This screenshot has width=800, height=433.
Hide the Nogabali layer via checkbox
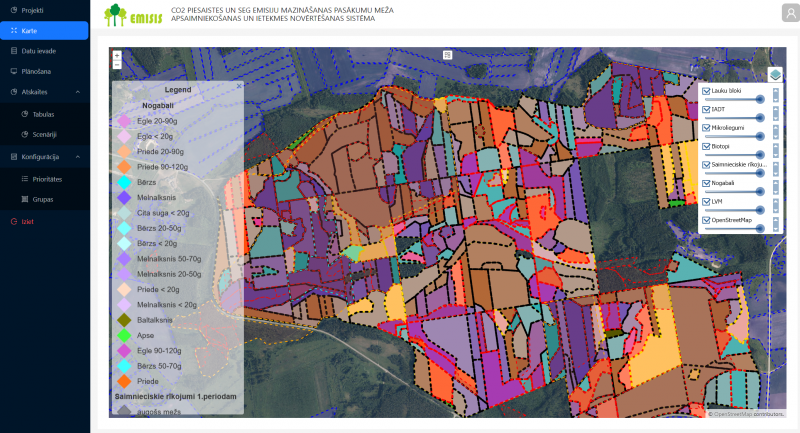706,183
